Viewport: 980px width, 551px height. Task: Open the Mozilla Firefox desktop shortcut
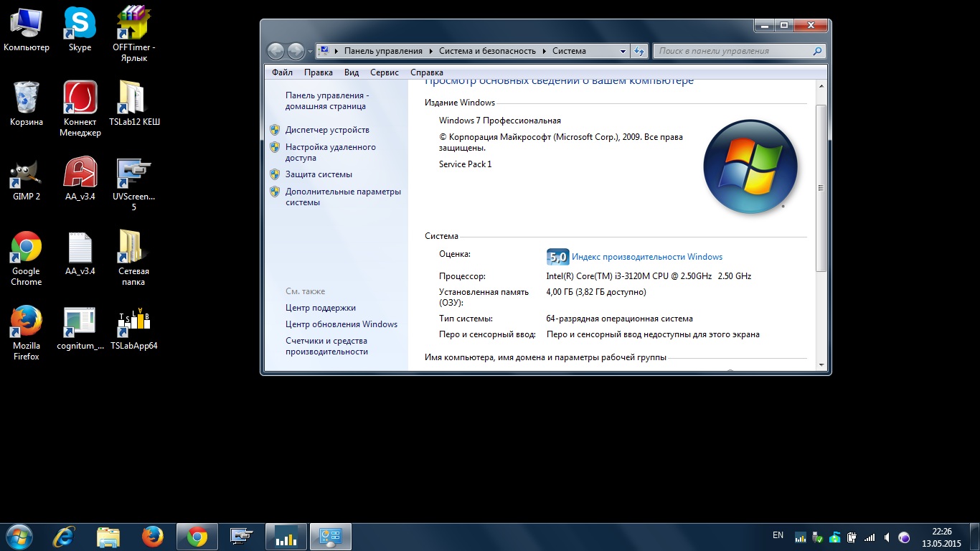coord(26,322)
